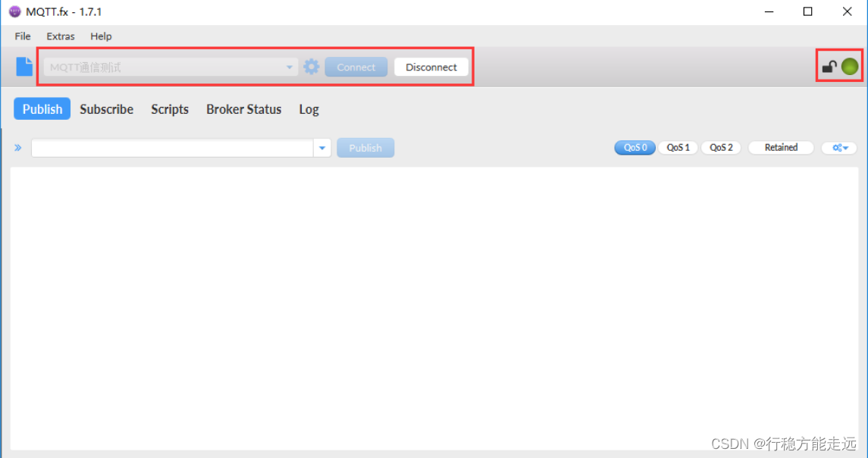The width and height of the screenshot is (868, 458).
Task: Select QoS 1 level
Action: tap(678, 148)
